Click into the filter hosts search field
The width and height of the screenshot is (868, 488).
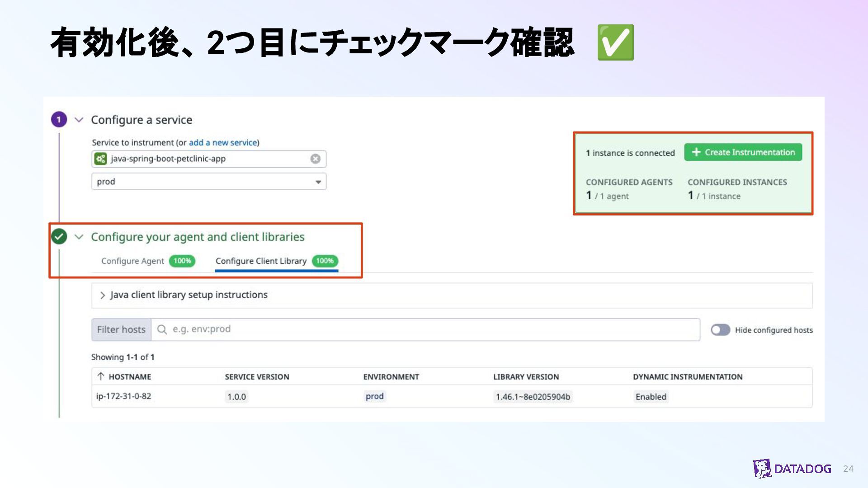[425, 329]
